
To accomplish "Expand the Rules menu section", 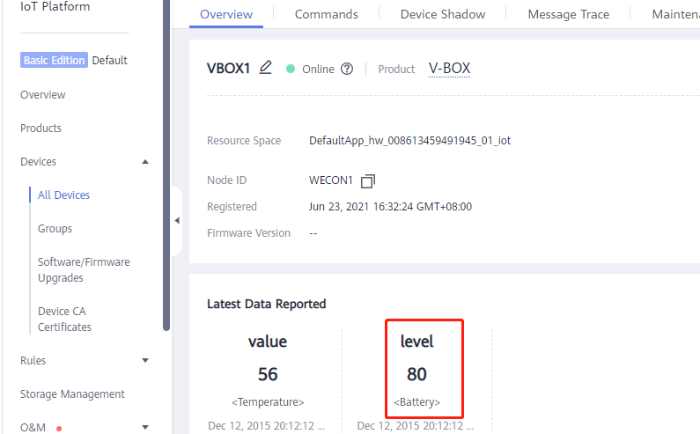I will 145,360.
